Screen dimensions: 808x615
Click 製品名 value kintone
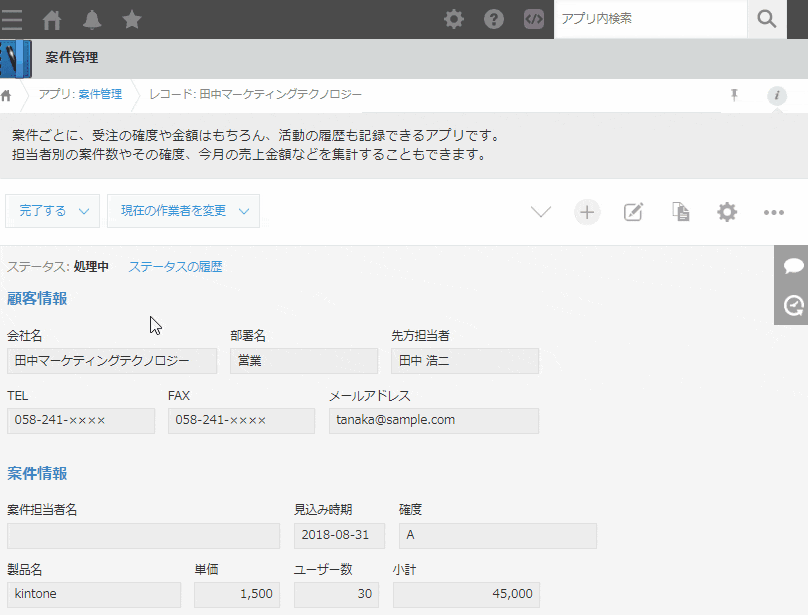94,595
